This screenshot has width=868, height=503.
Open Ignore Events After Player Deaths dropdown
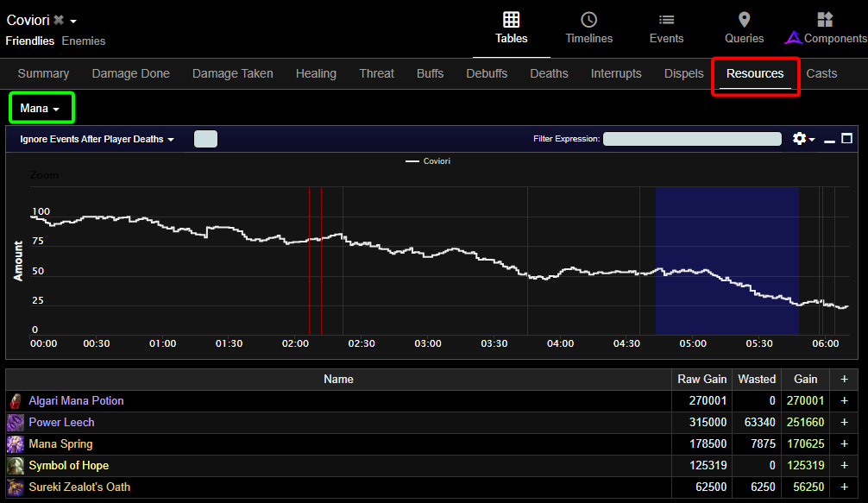[x=97, y=139]
